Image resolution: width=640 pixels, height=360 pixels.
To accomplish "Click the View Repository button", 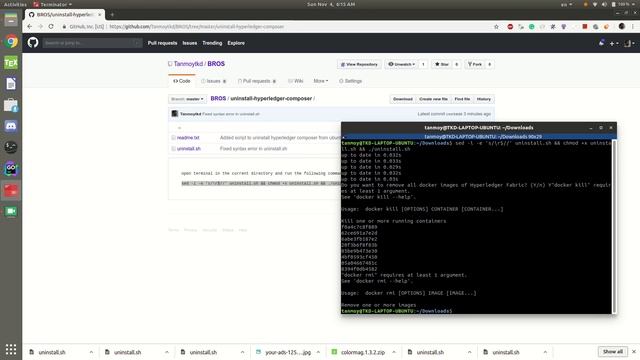I will coord(359,64).
